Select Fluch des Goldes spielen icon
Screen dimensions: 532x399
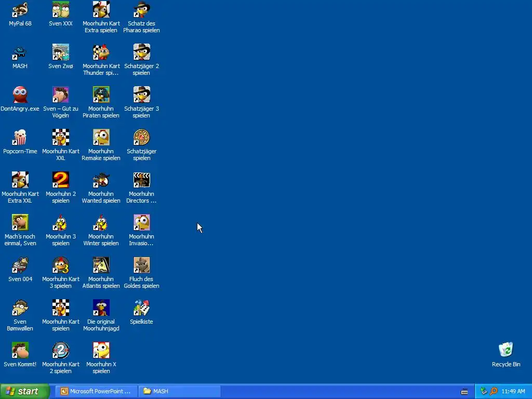(x=141, y=265)
